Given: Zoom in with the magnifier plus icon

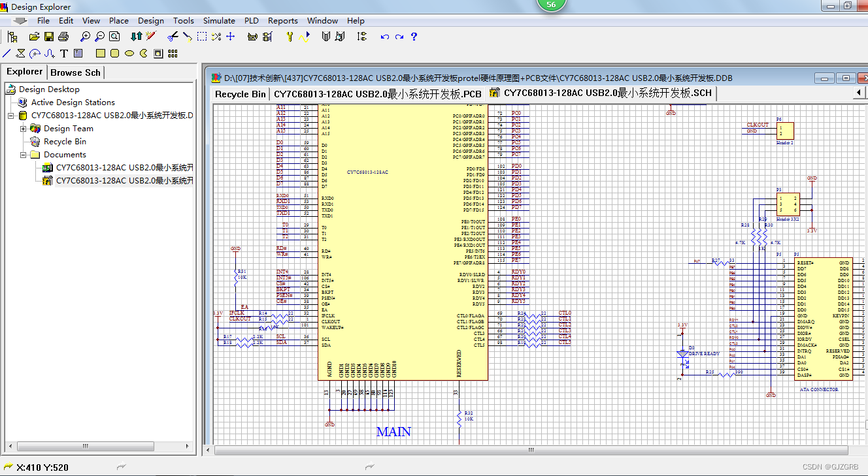Looking at the screenshot, I should point(85,37).
